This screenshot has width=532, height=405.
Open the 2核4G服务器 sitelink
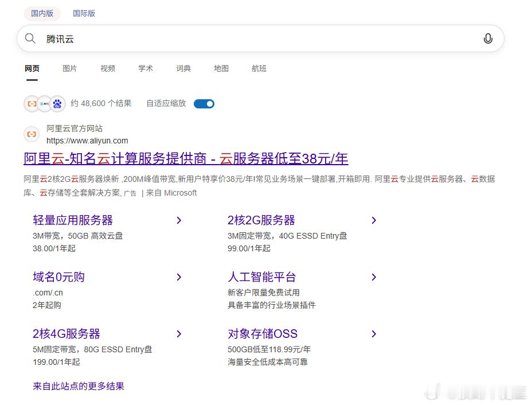coord(66,334)
